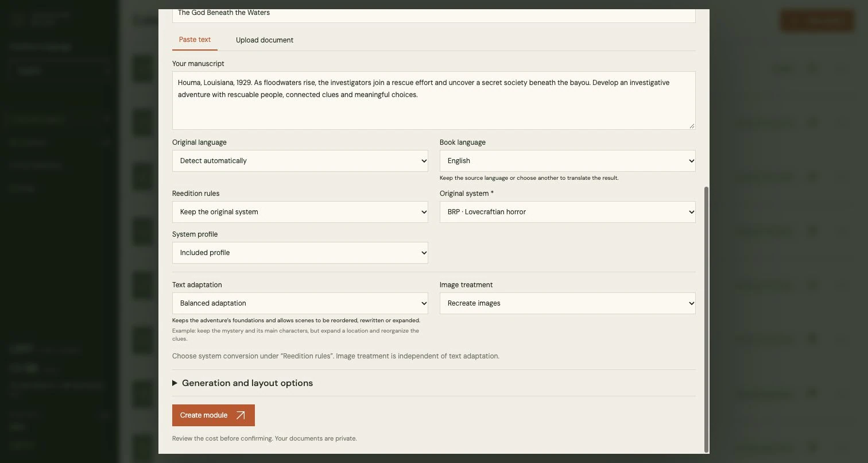Image resolution: width=868 pixels, height=463 pixels.
Task: Open the Reedition rules dropdown
Action: coord(300,212)
